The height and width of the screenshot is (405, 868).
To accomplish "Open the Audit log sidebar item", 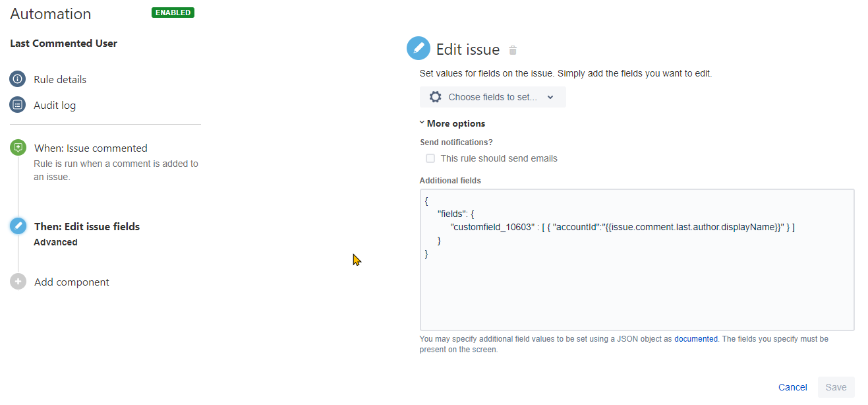I will 55,105.
